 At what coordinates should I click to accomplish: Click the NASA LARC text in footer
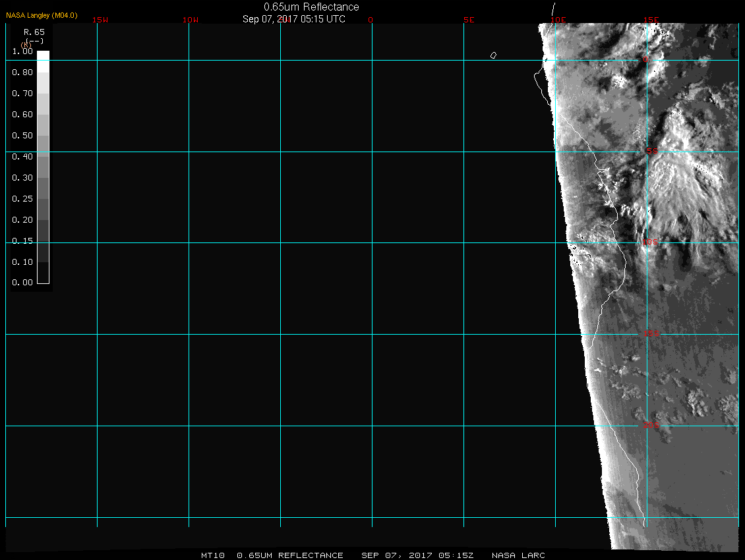tap(518, 555)
